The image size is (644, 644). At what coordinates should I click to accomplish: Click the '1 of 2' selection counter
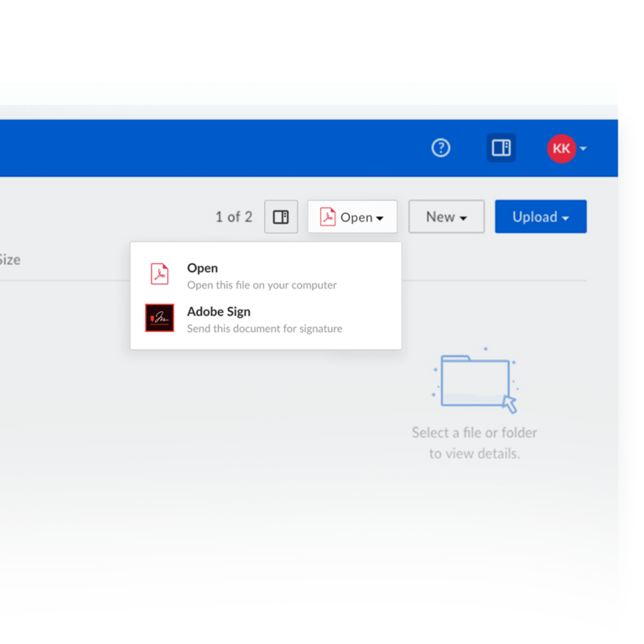pos(233,217)
